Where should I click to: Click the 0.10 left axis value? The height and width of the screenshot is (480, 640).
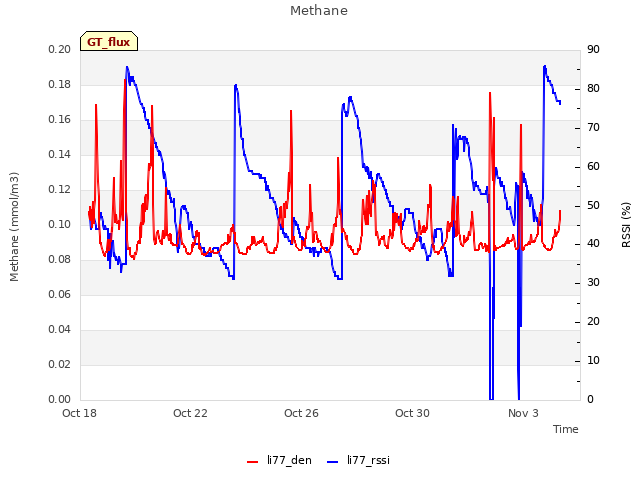click(x=60, y=224)
